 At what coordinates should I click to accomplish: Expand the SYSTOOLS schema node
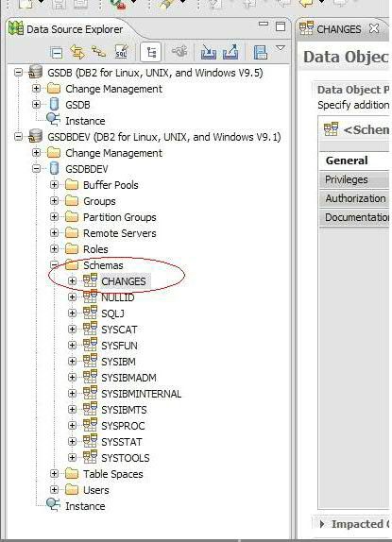pyautogui.click(x=72, y=457)
